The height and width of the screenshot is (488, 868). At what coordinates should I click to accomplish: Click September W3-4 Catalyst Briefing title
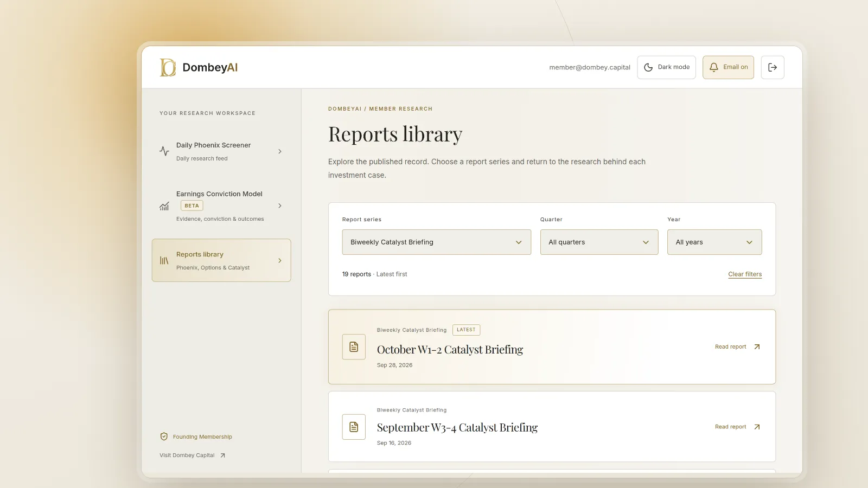[457, 428]
